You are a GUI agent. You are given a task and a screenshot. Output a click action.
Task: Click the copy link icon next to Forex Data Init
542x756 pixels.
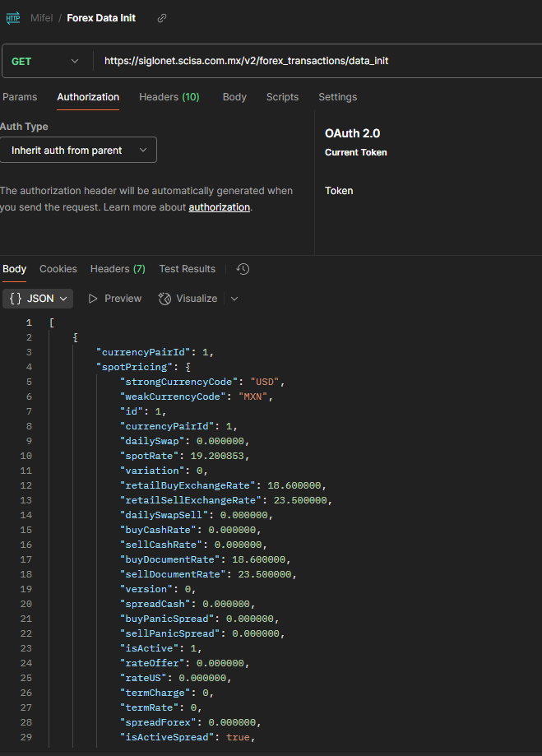pos(162,18)
